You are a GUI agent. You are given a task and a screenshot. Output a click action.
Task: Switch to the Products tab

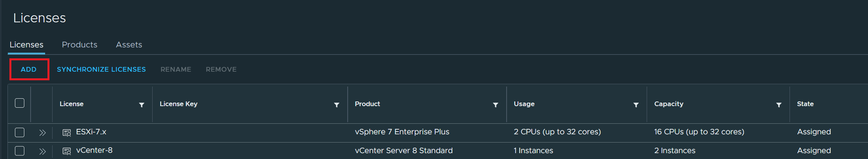(80, 45)
